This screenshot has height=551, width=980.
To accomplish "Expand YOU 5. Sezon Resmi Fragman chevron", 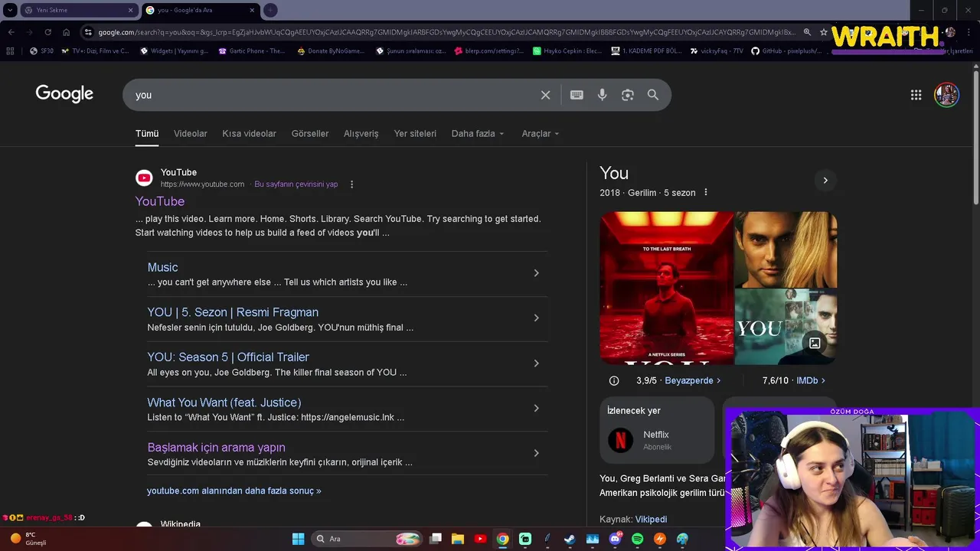I will (536, 318).
